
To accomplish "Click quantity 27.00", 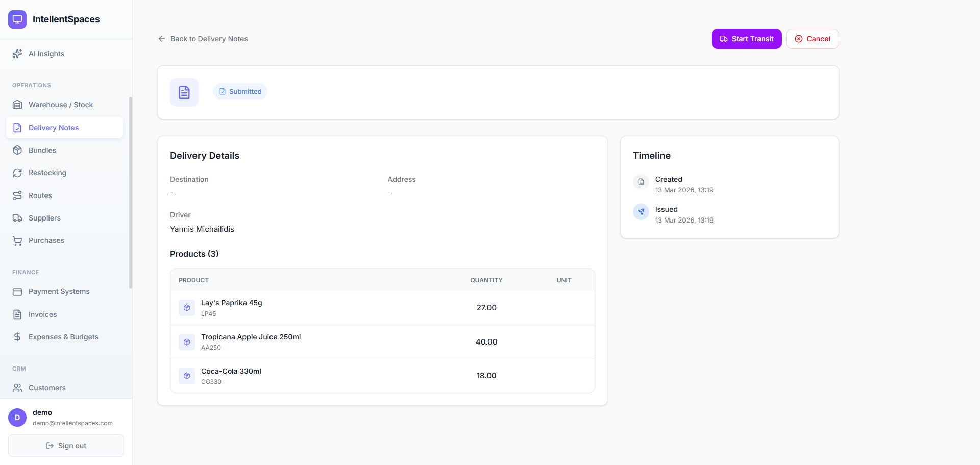I will (x=486, y=308).
